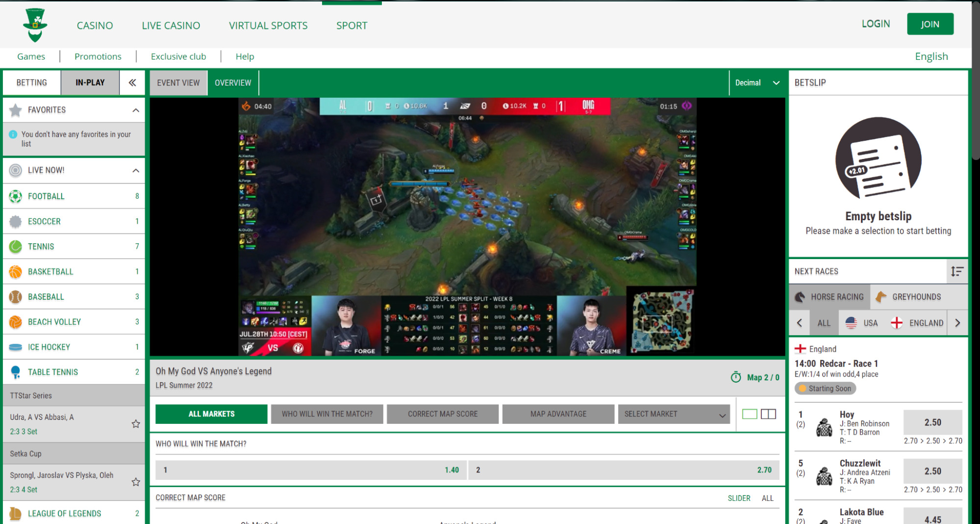Bet on team 2 at 2.70
The image size is (980, 524).
[624, 470]
